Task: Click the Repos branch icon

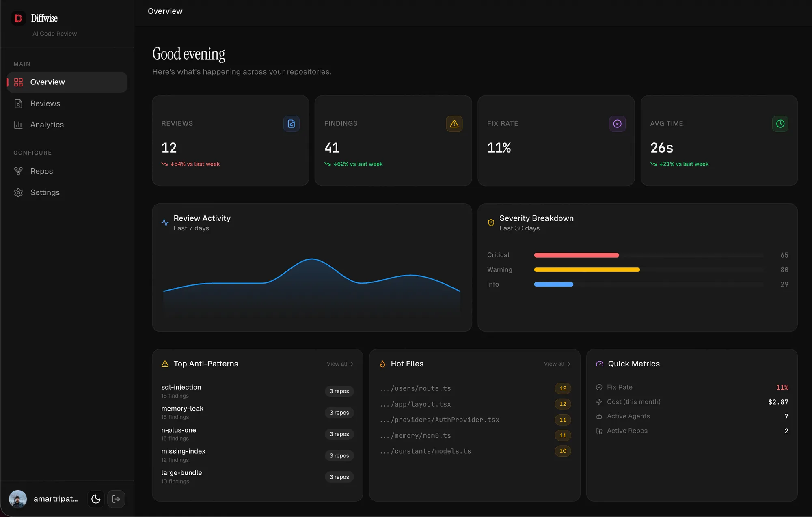Action: tap(18, 171)
